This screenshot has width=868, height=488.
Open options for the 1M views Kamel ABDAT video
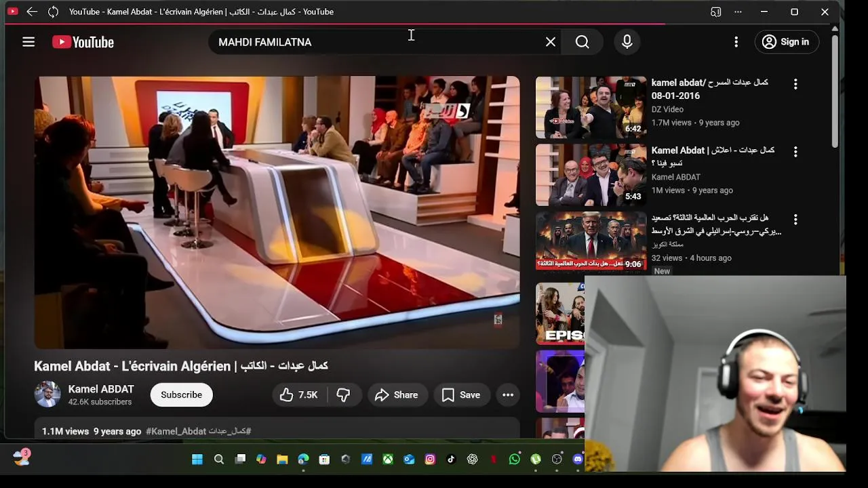coord(795,152)
